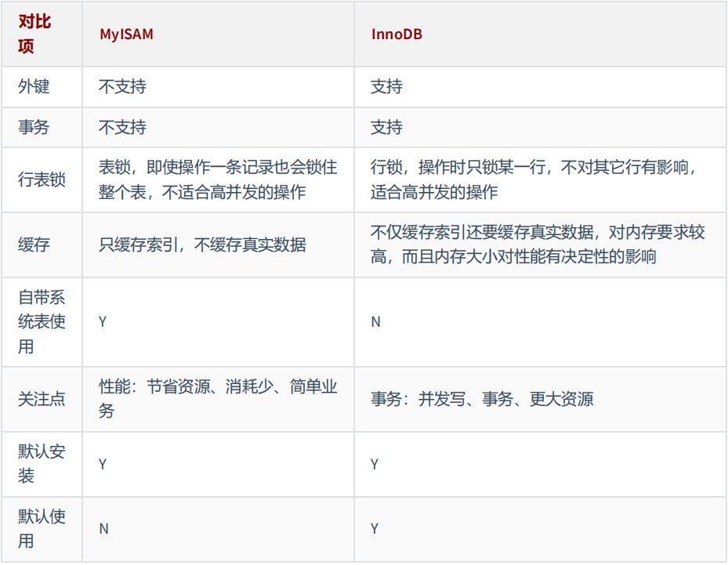Image resolution: width=728 pixels, height=565 pixels.
Task: Click 支持 in the 事务 row
Action: [x=387, y=127]
